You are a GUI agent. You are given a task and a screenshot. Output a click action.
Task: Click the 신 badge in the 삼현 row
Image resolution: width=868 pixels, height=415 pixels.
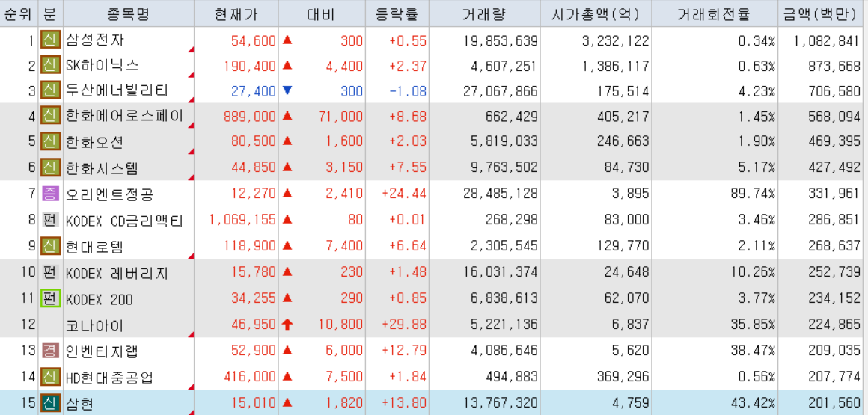point(50,403)
